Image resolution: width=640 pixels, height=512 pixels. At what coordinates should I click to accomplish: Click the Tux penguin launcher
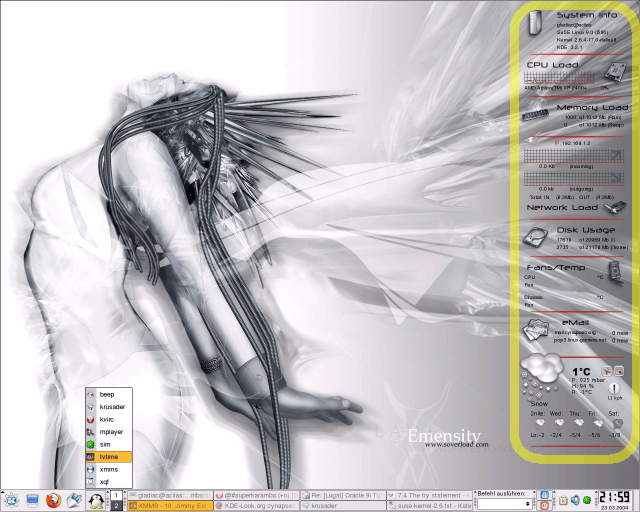point(96,501)
